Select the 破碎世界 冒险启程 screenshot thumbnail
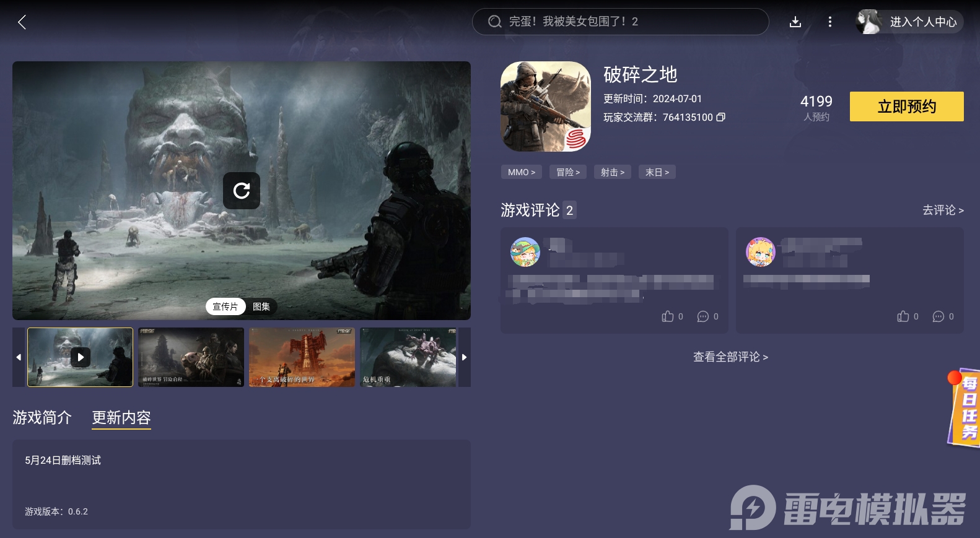The width and height of the screenshot is (980, 538). 191,357
